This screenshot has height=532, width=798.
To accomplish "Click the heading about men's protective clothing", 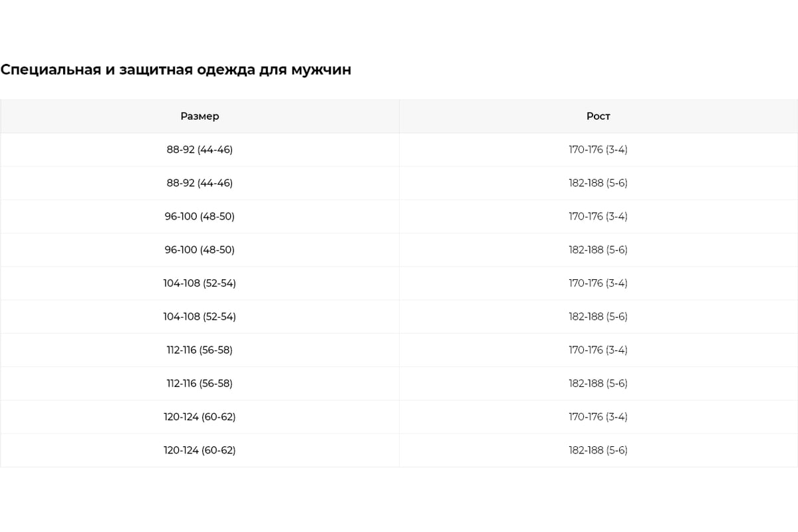I will tap(176, 70).
